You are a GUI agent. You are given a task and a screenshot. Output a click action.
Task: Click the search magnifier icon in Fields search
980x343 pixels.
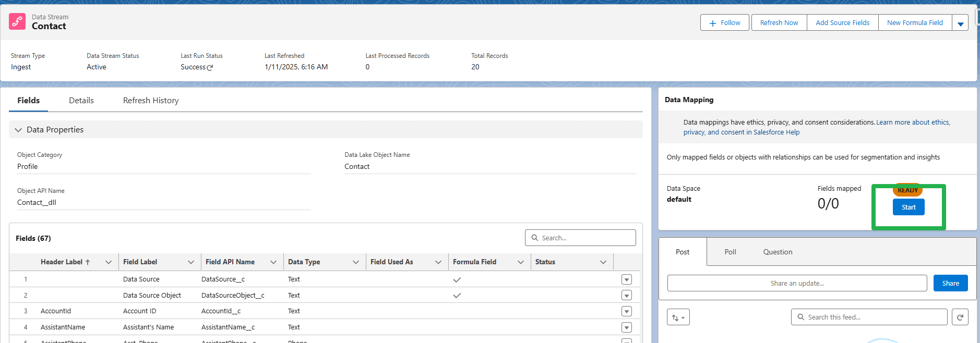tap(535, 238)
